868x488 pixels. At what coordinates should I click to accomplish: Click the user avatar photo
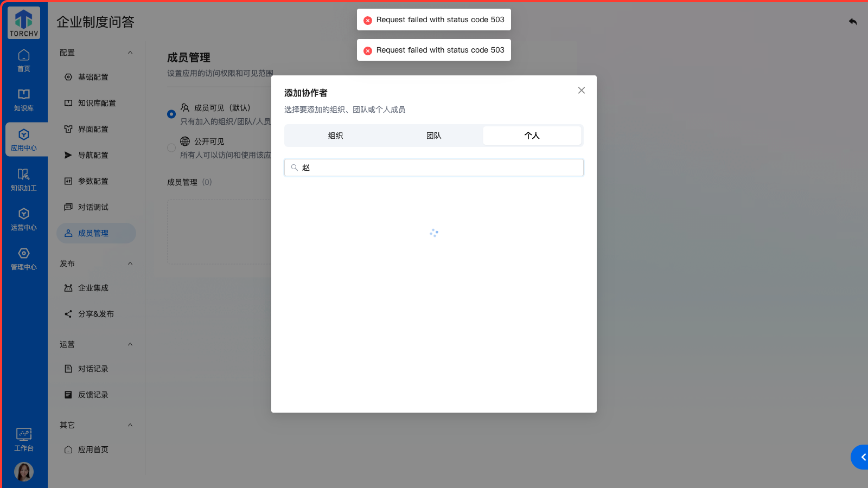24,472
